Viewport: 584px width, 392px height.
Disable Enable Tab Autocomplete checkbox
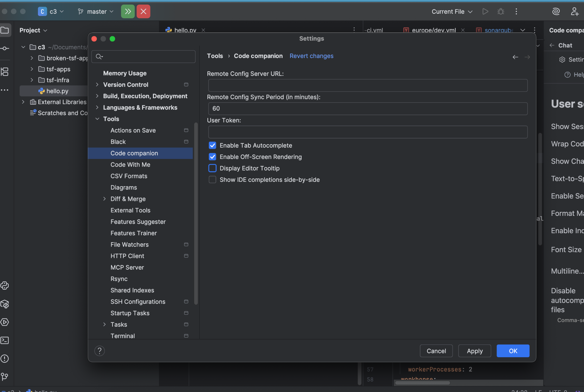[x=212, y=146]
